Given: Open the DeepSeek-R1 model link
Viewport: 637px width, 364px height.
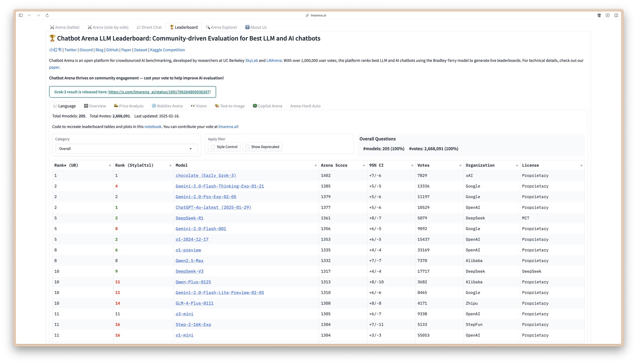Looking at the screenshot, I should pyautogui.click(x=190, y=218).
